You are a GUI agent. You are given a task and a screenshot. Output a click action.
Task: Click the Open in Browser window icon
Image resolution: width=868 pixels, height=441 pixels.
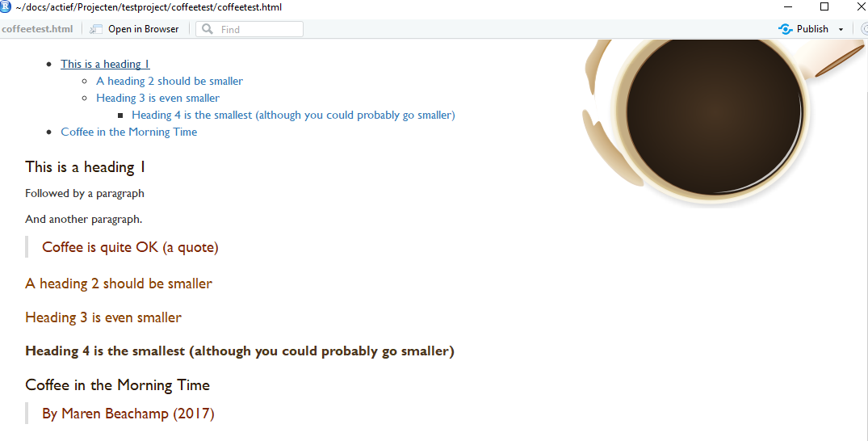pos(96,29)
